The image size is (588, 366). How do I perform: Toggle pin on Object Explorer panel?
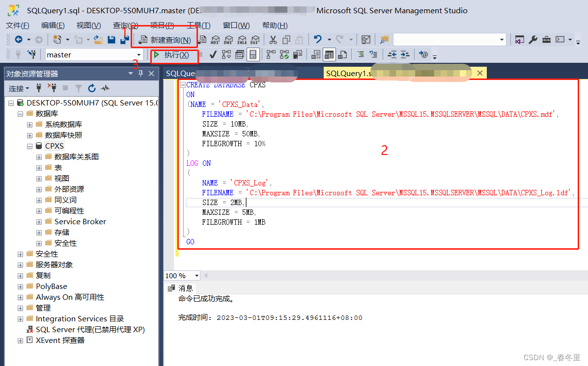tap(140, 74)
